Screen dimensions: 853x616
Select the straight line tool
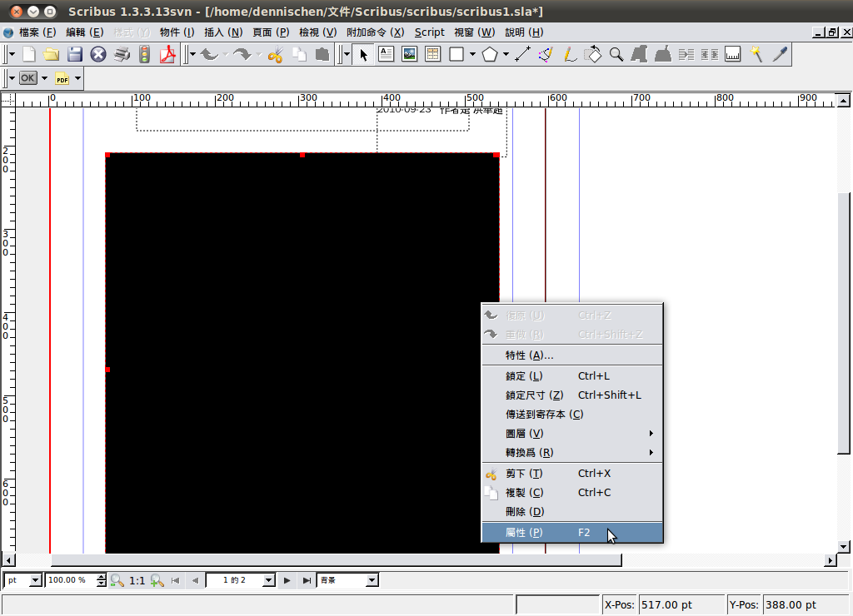pyautogui.click(x=523, y=54)
